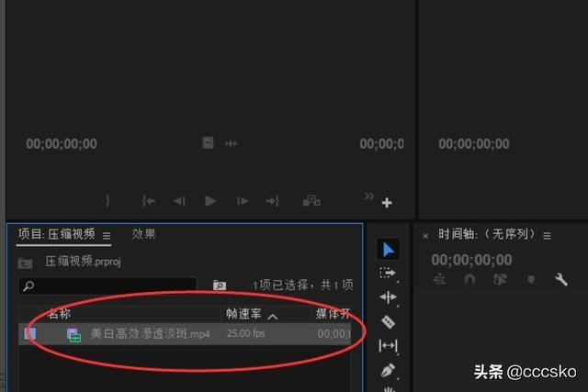The image size is (588, 392).
Task: Open the button editor plus icon
Action: click(387, 203)
